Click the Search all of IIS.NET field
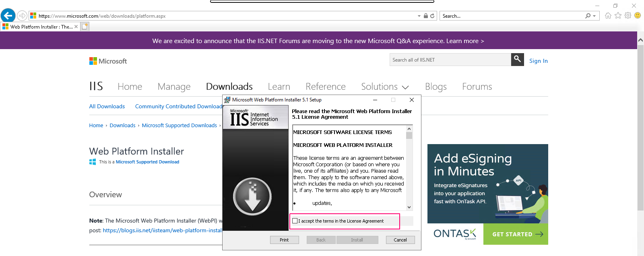The width and height of the screenshot is (644, 256). point(450,60)
